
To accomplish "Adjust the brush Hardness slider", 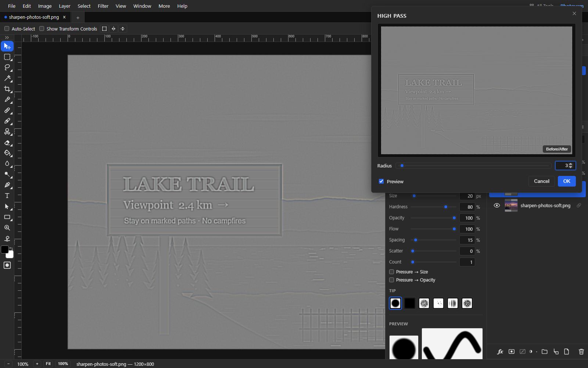I will coord(433,207).
